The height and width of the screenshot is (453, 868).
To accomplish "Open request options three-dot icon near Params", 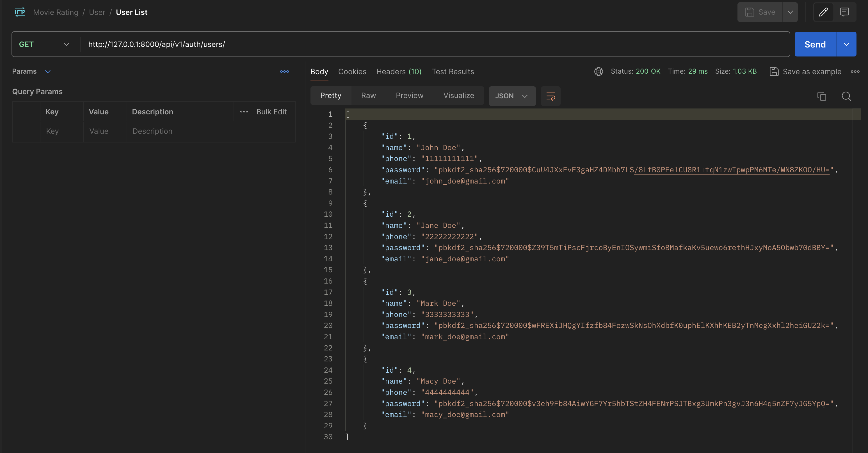I will point(284,71).
